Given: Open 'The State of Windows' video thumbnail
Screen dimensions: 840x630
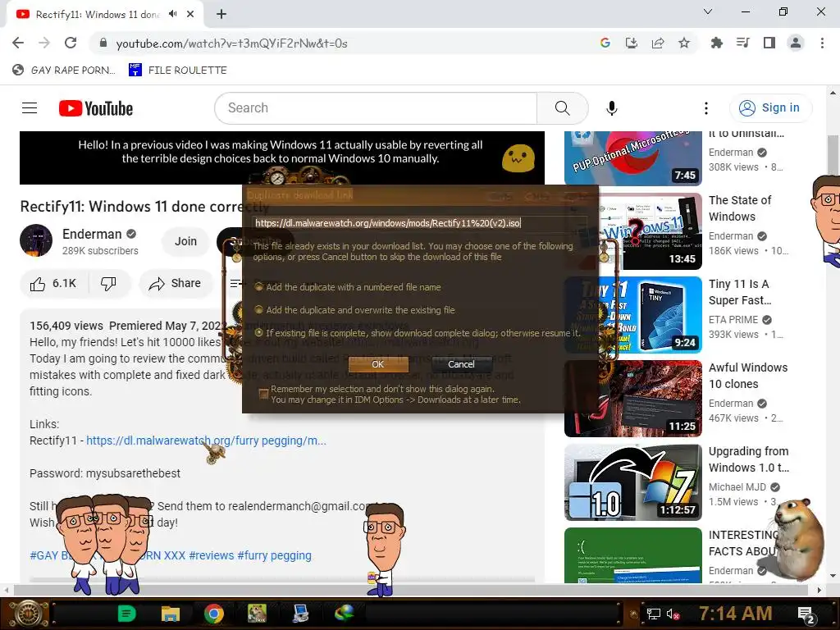Looking at the screenshot, I should pos(633,231).
